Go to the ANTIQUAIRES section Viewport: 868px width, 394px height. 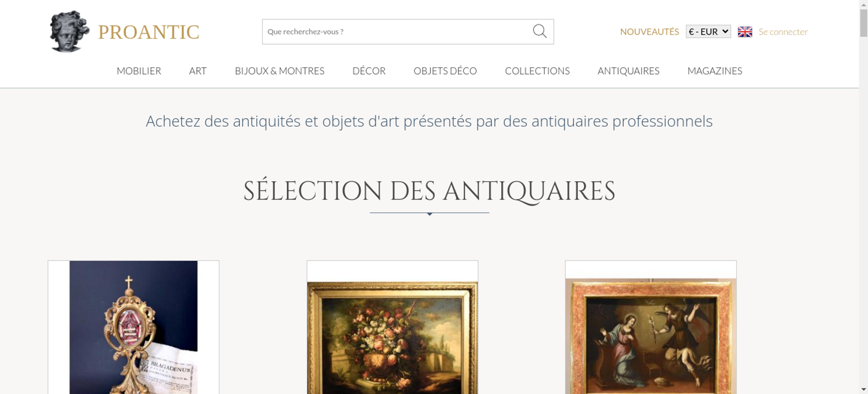tap(628, 71)
